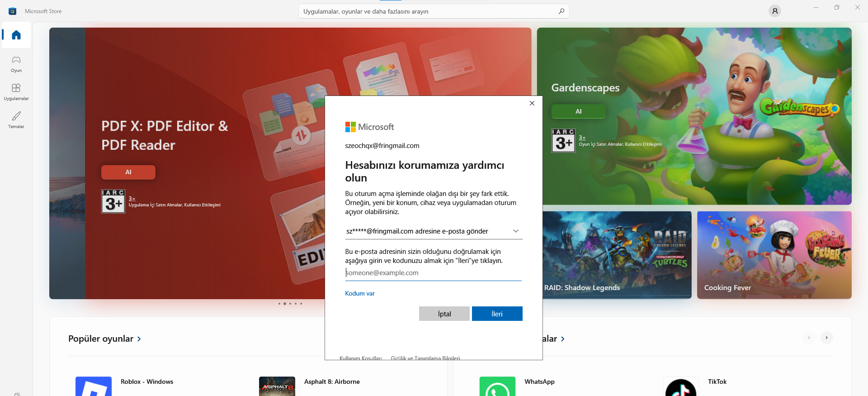Select the 'Asphalt 8: Airborne' title

click(332, 382)
